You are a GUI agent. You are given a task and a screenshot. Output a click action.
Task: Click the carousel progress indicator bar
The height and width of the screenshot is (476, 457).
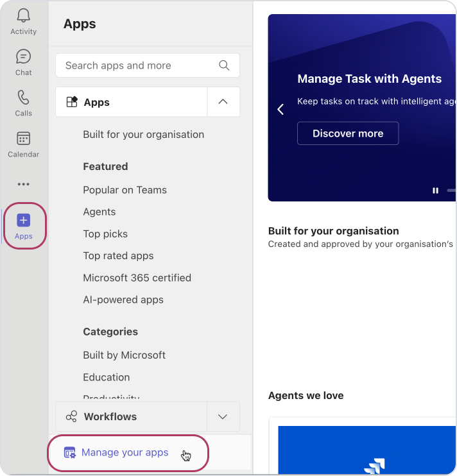coord(451,191)
